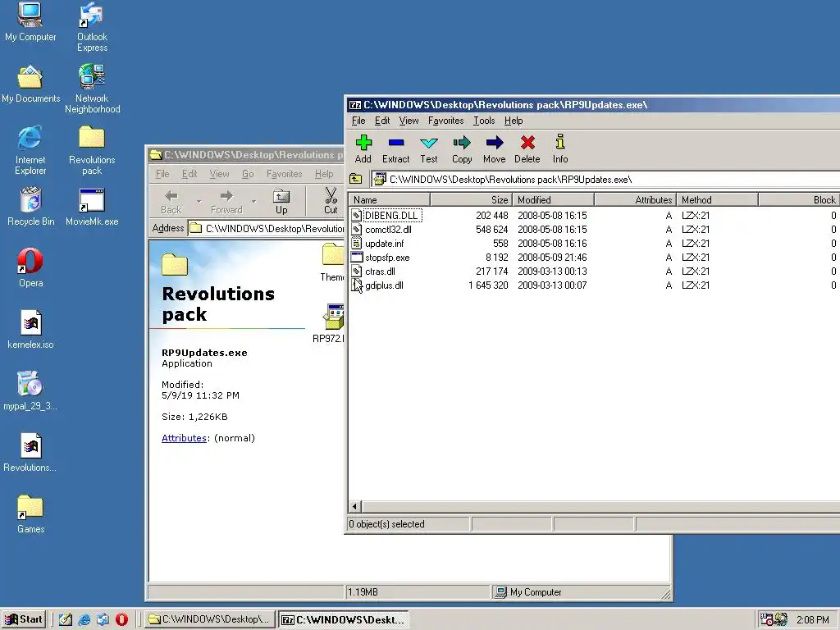Select the MovieMk.exe desktop shortcut
Image resolution: width=840 pixels, height=630 pixels.
(x=92, y=207)
